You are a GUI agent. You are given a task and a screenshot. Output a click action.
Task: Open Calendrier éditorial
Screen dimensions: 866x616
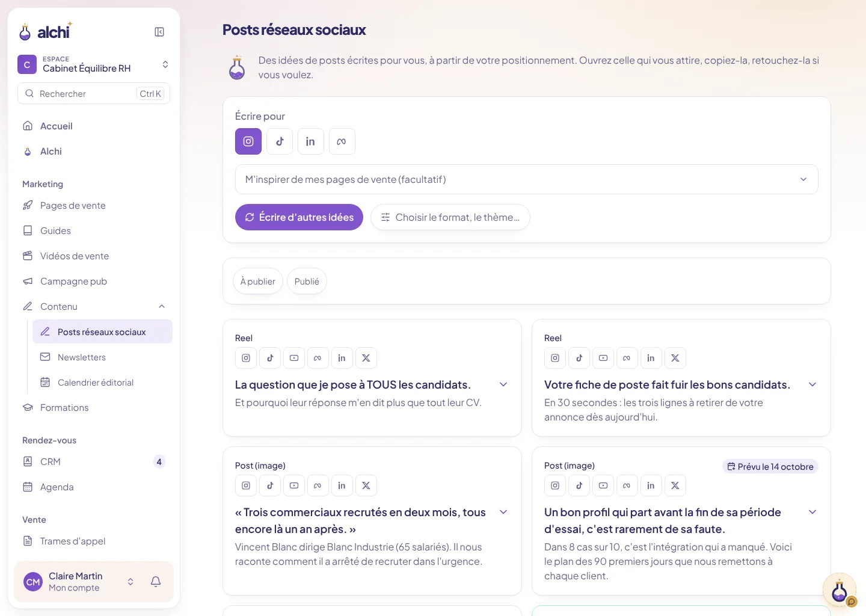[102, 382]
